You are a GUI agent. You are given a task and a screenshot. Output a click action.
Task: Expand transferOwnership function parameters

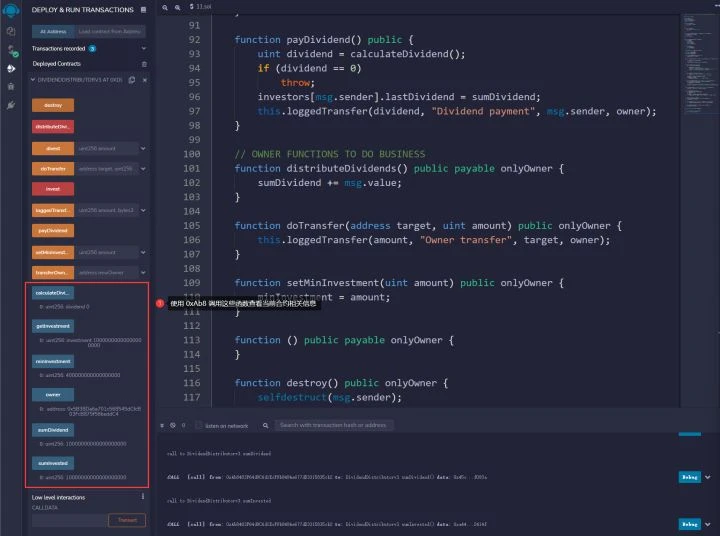point(143,272)
